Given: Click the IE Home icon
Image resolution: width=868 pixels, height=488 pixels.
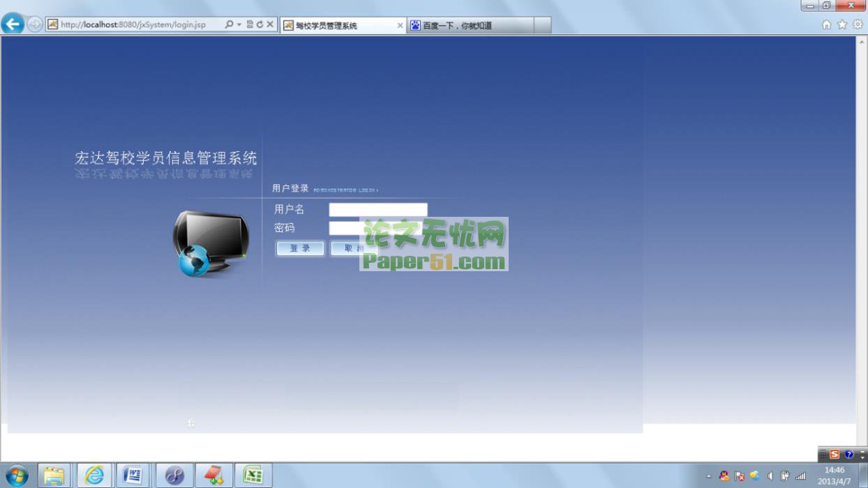Looking at the screenshot, I should point(827,24).
